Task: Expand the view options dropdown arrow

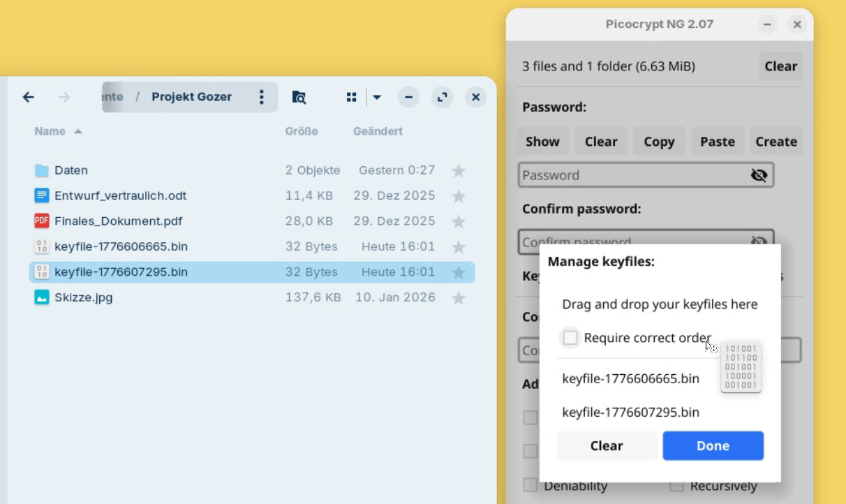Action: [x=377, y=97]
